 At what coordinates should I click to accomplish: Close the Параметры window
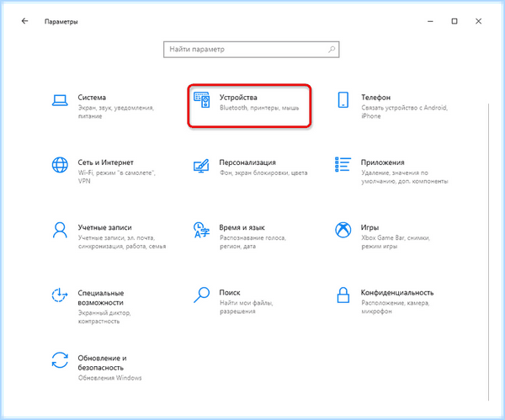pos(479,21)
